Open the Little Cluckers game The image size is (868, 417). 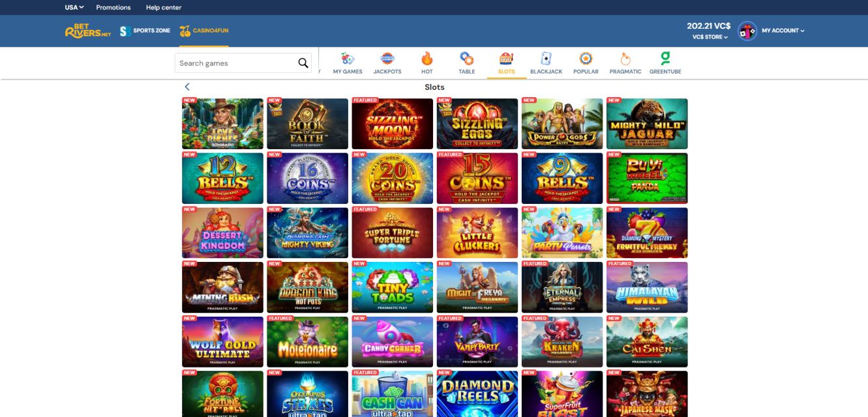tap(477, 233)
